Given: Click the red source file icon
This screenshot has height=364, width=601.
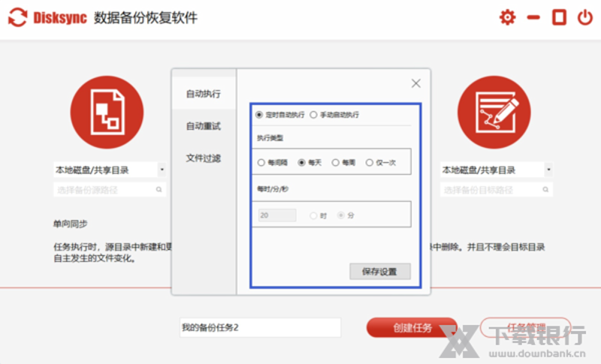Looking at the screenshot, I should coord(107,112).
